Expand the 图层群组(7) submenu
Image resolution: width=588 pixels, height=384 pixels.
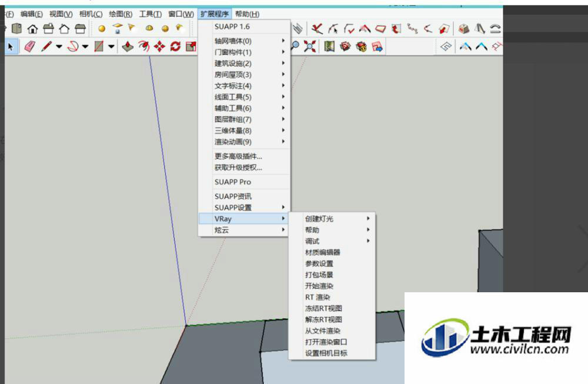tap(244, 119)
